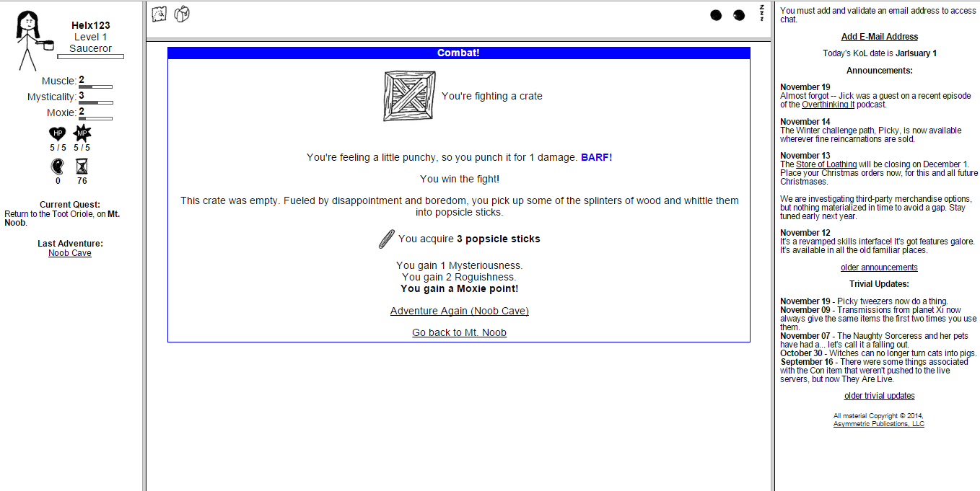The image size is (980, 491).
Task: Go back to Mt. Noob
Action: tap(459, 332)
